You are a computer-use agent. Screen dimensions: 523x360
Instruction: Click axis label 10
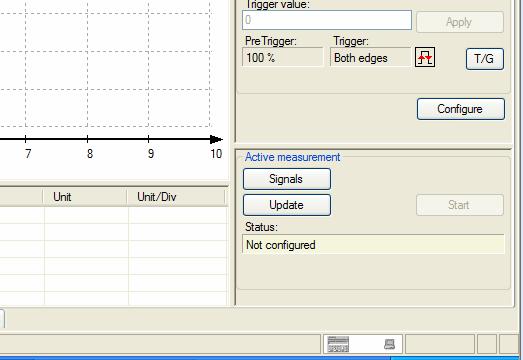pos(216,154)
